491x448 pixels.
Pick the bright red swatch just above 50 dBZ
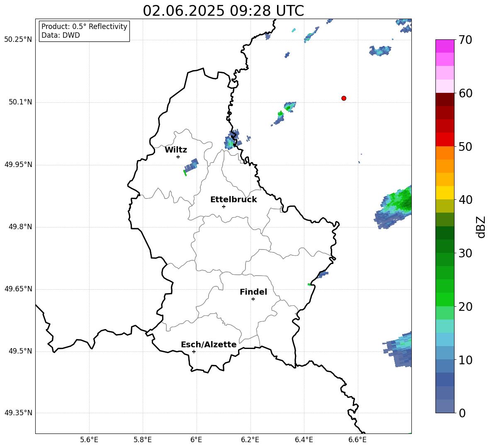click(x=445, y=140)
